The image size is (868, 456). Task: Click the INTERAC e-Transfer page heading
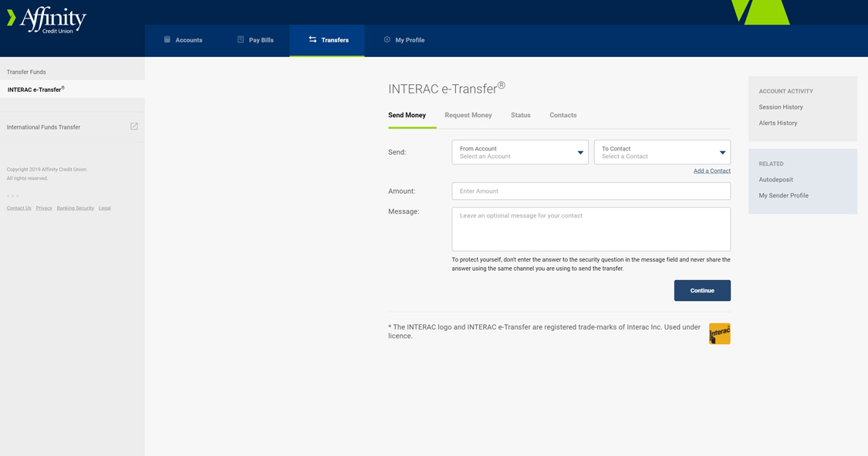(447, 89)
